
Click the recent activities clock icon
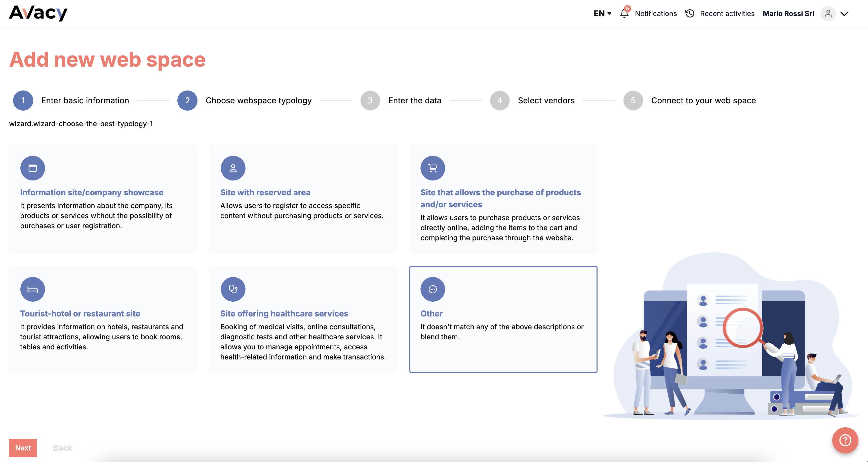(x=689, y=14)
